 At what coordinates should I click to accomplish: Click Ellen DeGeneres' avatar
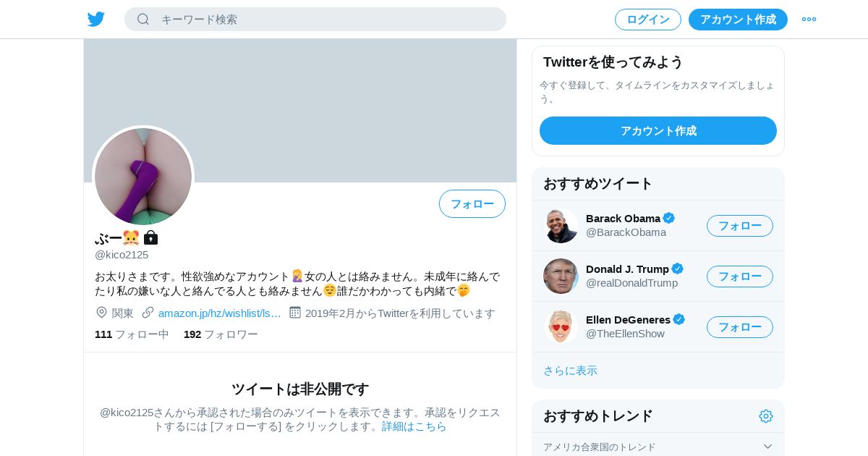pyautogui.click(x=561, y=326)
